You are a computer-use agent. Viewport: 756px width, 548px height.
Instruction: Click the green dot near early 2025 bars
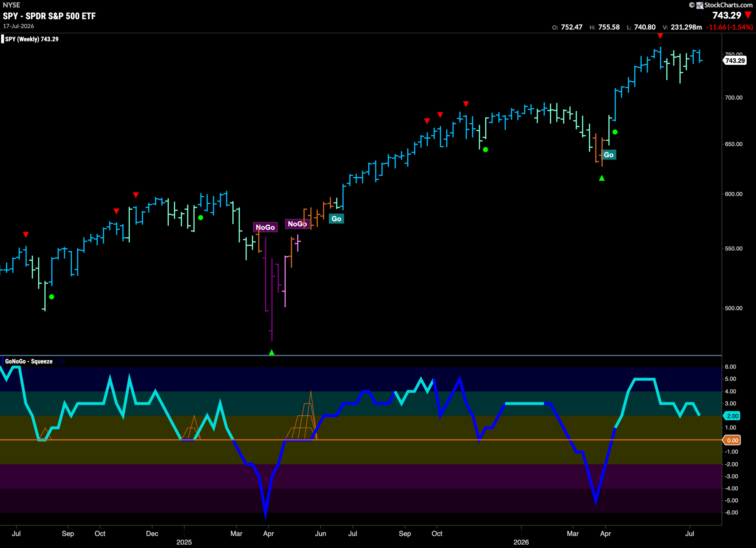click(x=201, y=218)
